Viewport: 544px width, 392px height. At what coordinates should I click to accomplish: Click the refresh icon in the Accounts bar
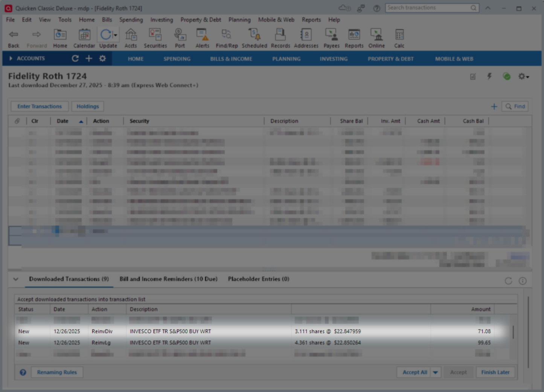pos(75,58)
